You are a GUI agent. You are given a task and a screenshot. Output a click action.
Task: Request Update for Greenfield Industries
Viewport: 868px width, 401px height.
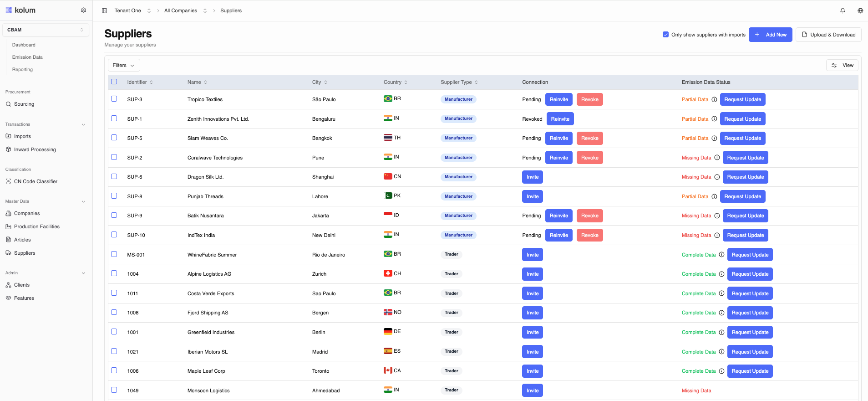click(x=750, y=332)
